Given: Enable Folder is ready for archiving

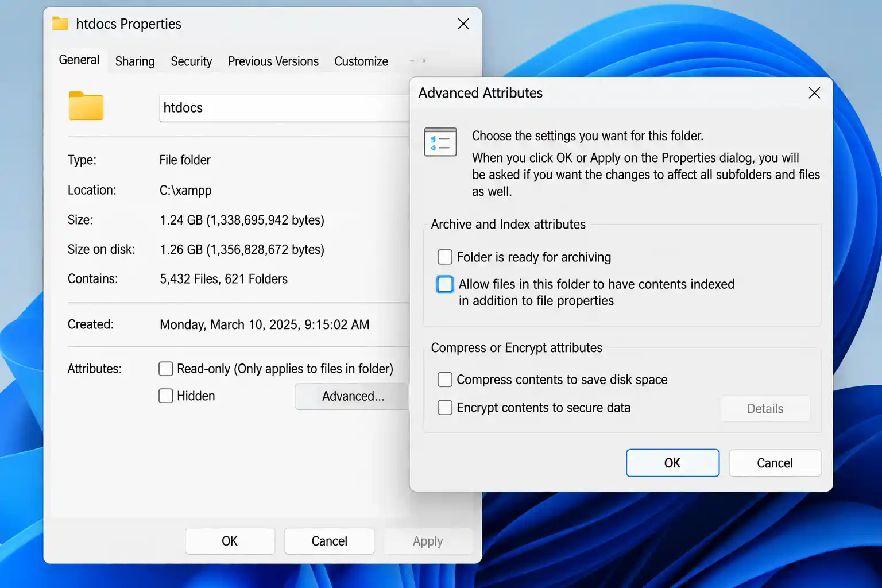Looking at the screenshot, I should pyautogui.click(x=445, y=257).
